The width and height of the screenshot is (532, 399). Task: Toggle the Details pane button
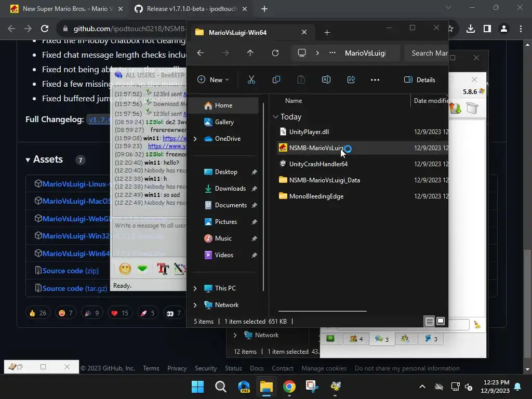[x=419, y=79]
